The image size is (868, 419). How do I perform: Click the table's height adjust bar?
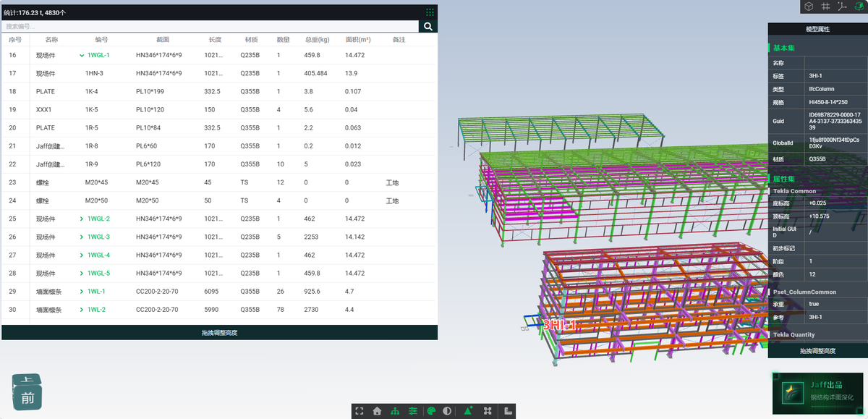(x=220, y=333)
